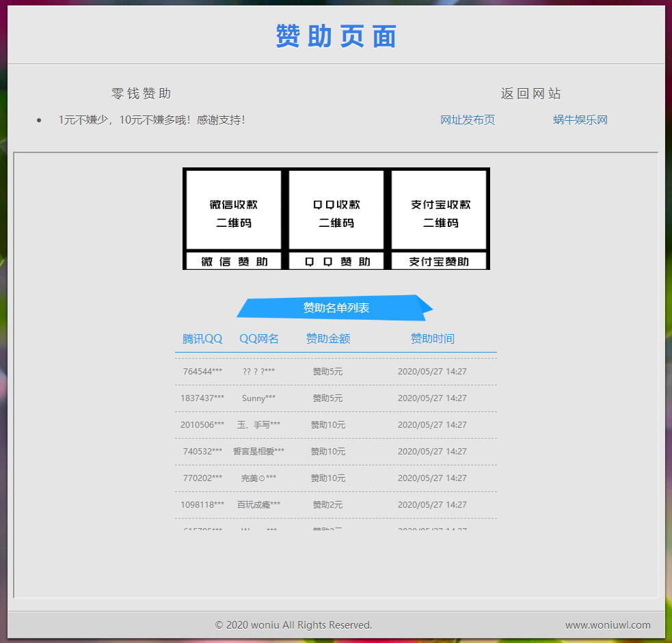Image resolution: width=672 pixels, height=643 pixels.
Task: Click the 微信收款二维码 QR code image
Action: pos(233,209)
